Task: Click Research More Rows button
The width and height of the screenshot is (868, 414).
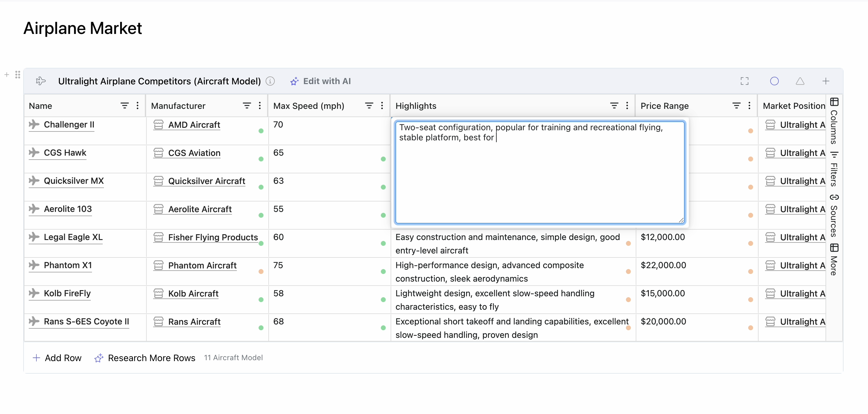Action: (145, 358)
